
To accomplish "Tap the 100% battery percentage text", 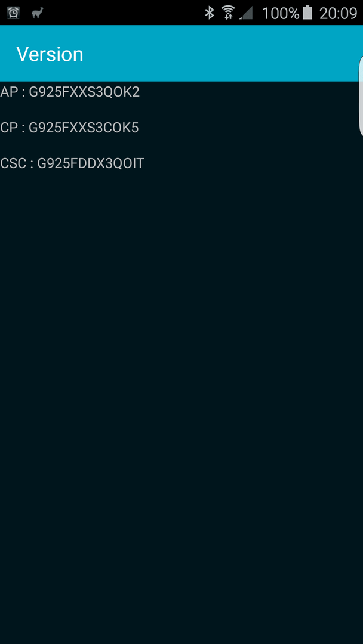I will coord(281,13).
